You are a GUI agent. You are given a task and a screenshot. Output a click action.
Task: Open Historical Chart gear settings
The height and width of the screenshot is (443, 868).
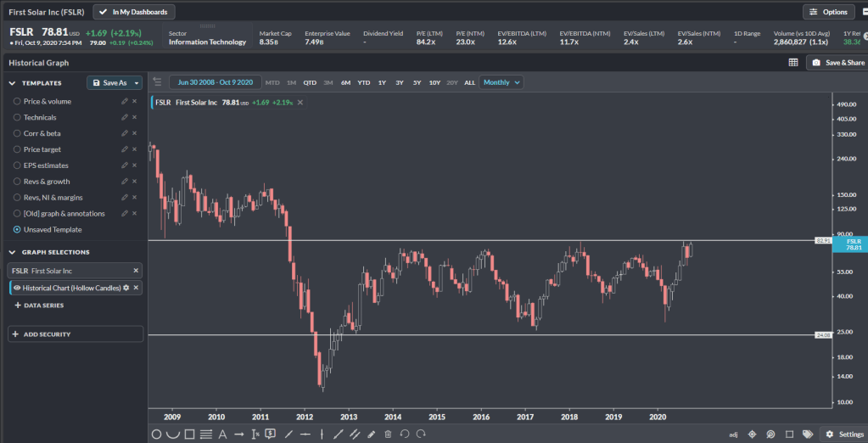[126, 288]
